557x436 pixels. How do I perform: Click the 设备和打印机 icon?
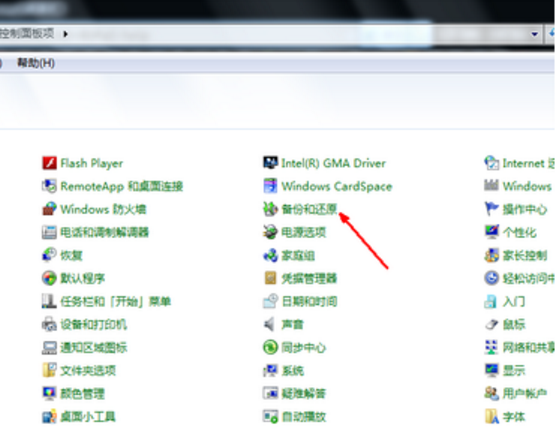point(49,324)
